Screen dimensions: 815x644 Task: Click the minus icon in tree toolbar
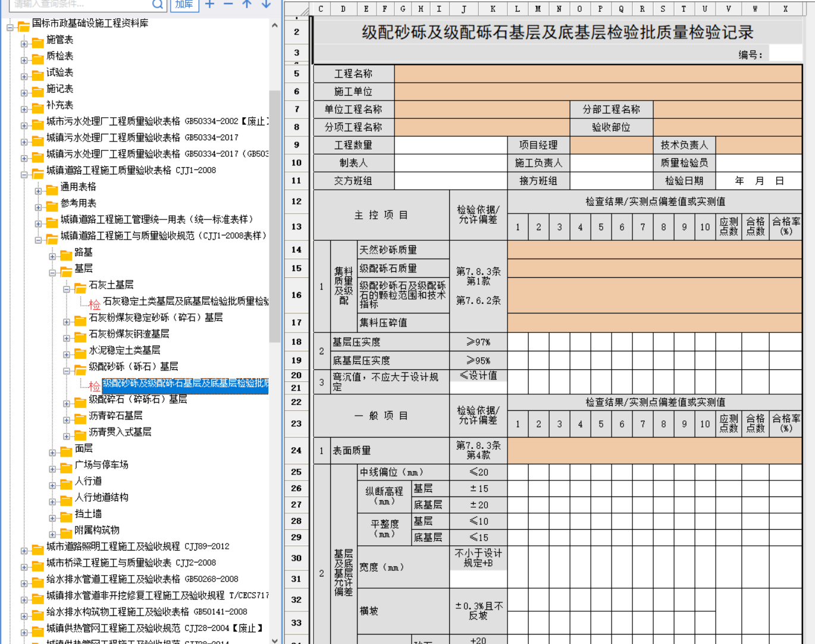(x=228, y=4)
